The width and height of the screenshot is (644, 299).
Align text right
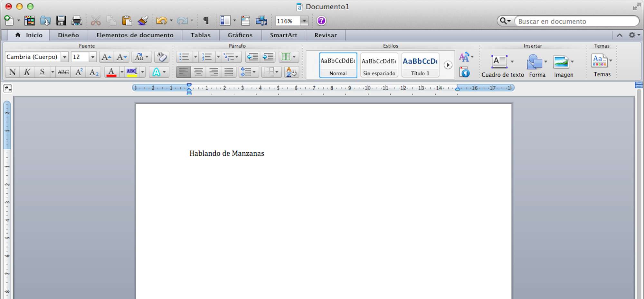(213, 72)
